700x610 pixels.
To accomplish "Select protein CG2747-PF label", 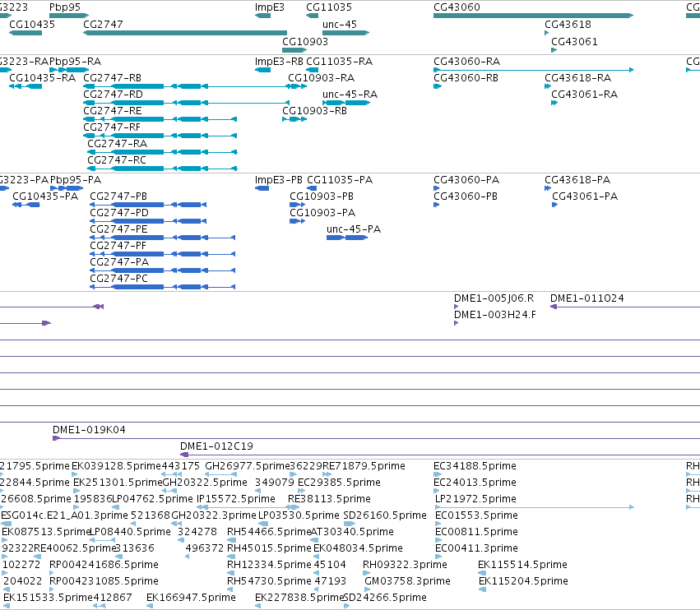I will pos(118,246).
